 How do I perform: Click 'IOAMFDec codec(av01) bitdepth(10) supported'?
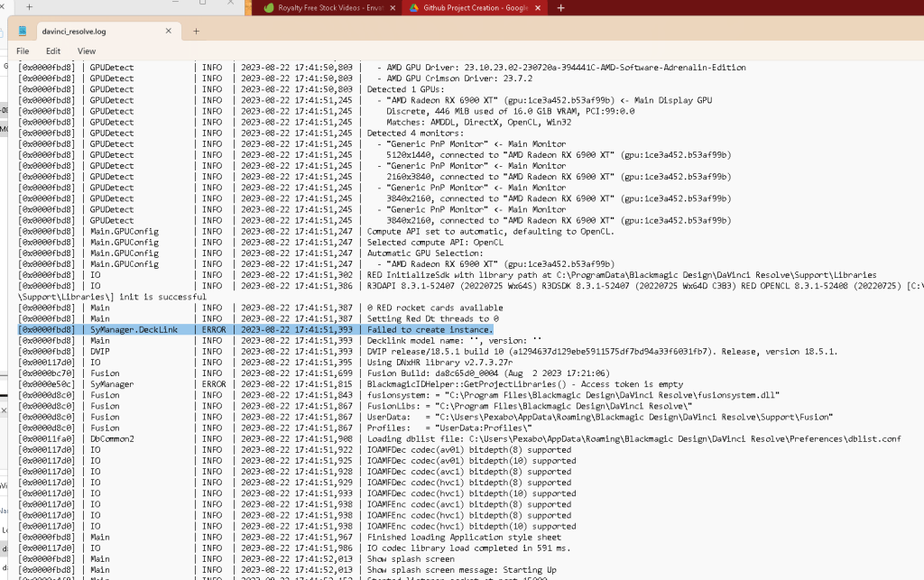coord(471,460)
